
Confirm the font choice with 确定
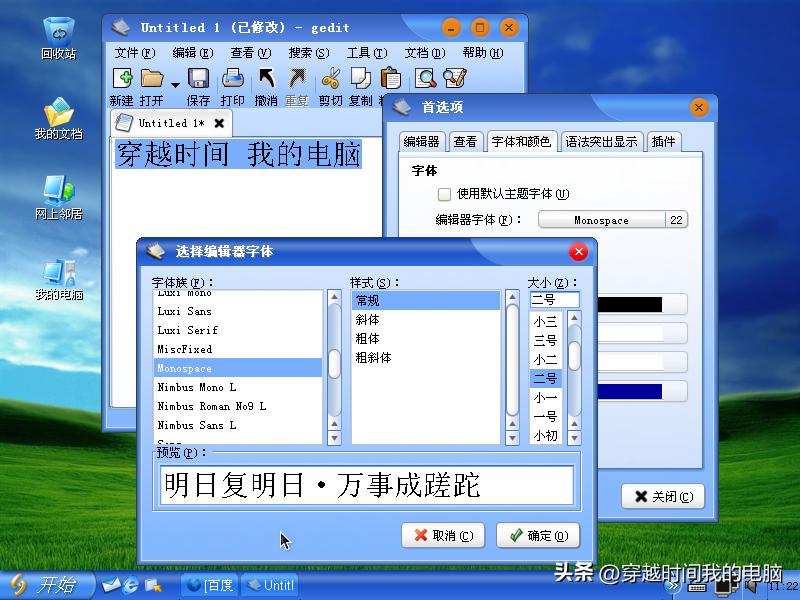[x=537, y=536]
